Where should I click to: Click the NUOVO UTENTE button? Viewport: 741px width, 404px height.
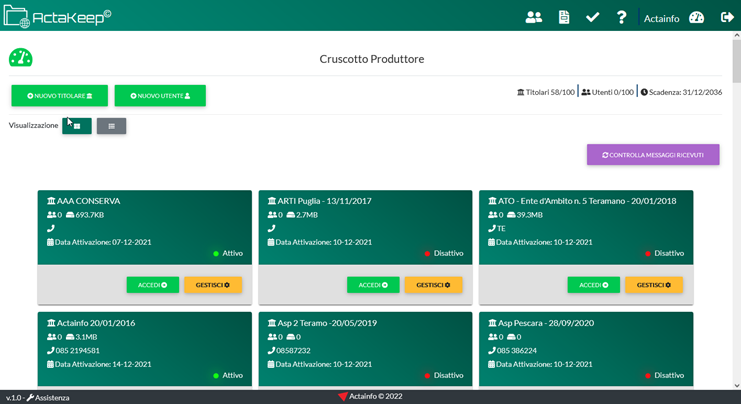coord(160,96)
